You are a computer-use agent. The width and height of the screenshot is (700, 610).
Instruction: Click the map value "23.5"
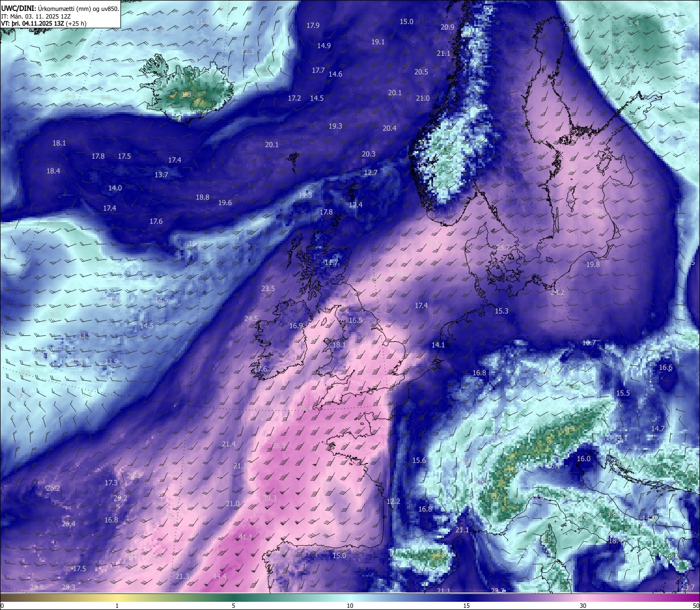tap(268, 289)
